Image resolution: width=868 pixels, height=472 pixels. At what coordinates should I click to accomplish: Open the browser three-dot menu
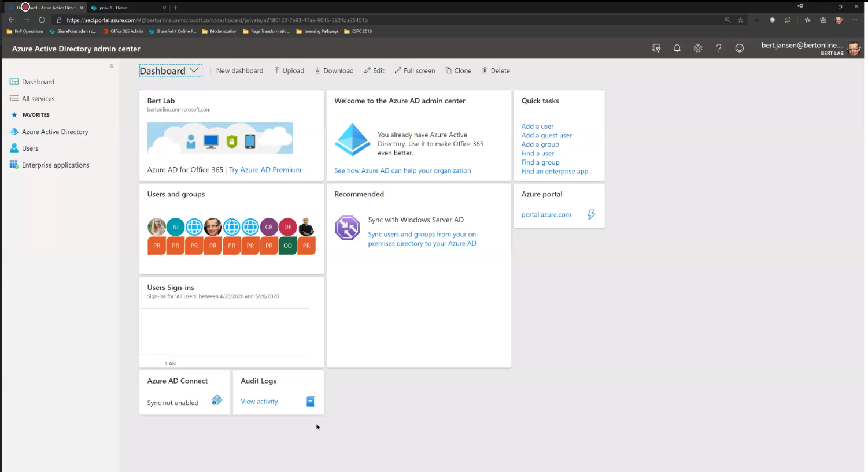855,20
